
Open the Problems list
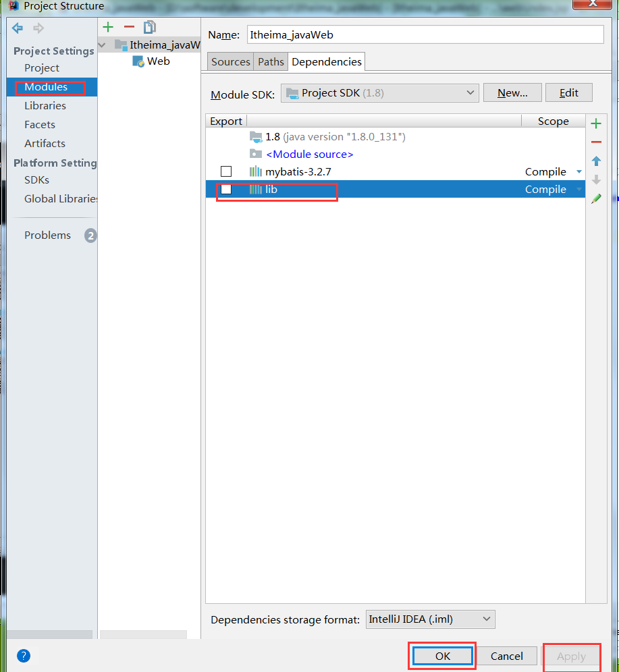pyautogui.click(x=47, y=235)
